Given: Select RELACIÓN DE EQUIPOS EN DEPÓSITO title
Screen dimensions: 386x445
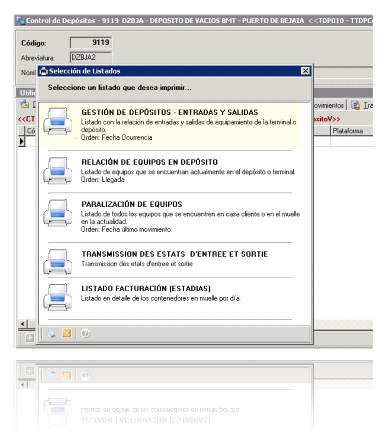Looking at the screenshot, I should [149, 162].
